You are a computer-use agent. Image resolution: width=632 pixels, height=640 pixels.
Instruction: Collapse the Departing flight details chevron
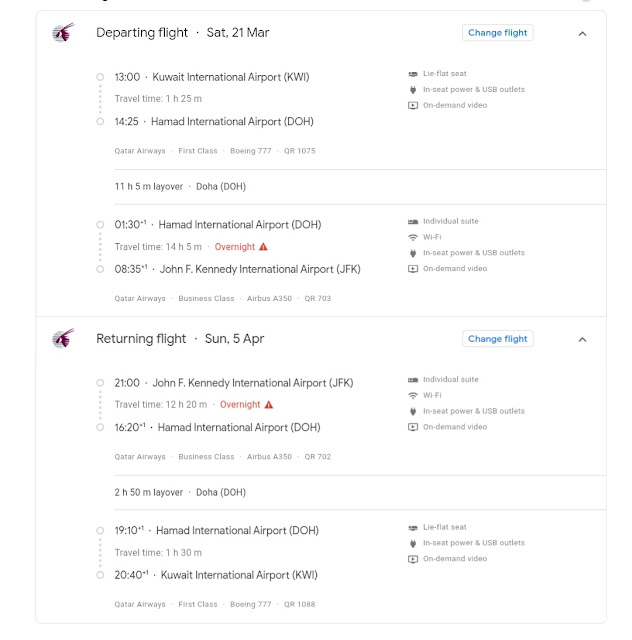tap(582, 33)
